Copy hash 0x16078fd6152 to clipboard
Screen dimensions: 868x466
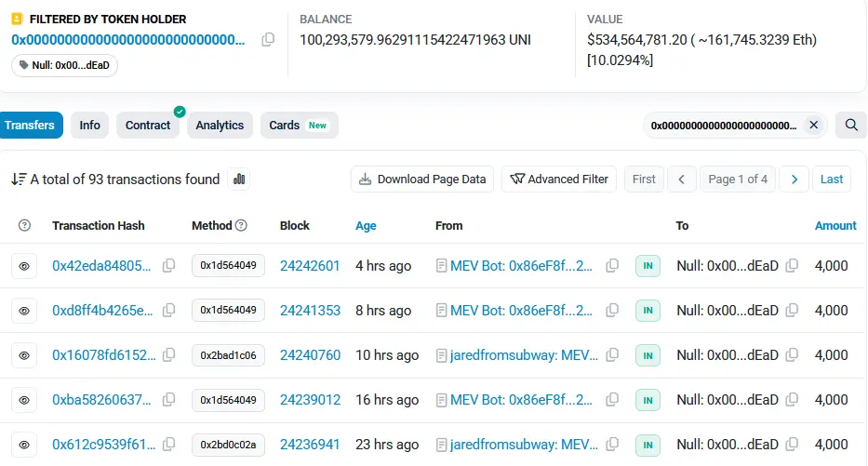(x=168, y=354)
